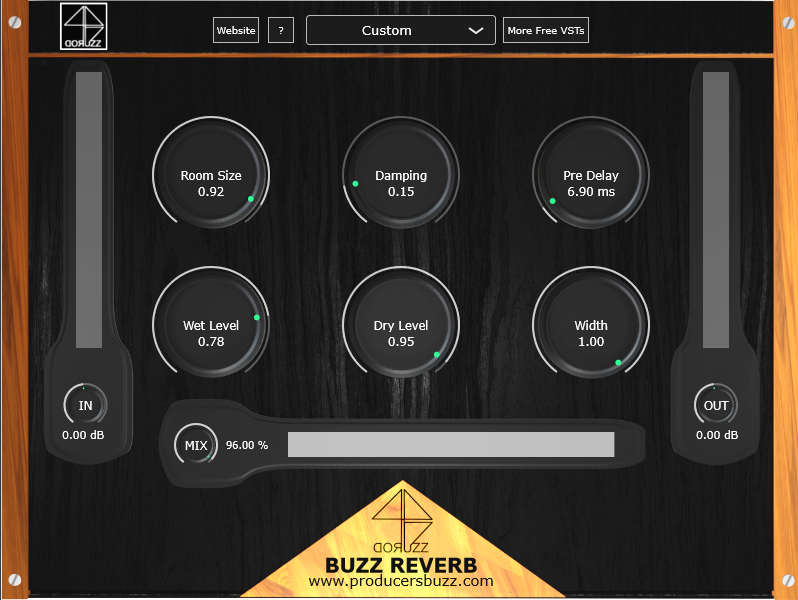Click the question mark help button

pos(281,30)
